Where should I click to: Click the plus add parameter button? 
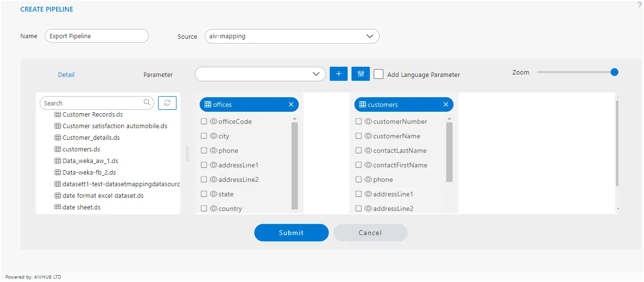pyautogui.click(x=338, y=74)
